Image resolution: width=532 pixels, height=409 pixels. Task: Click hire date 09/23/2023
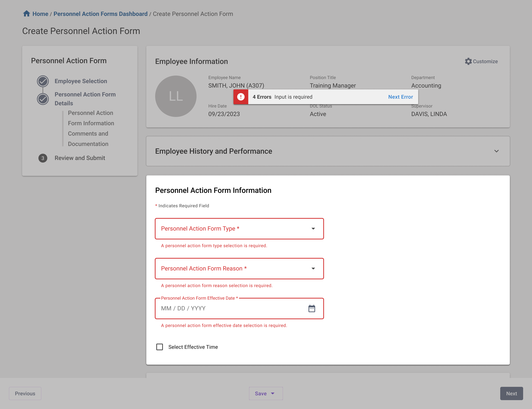click(224, 114)
